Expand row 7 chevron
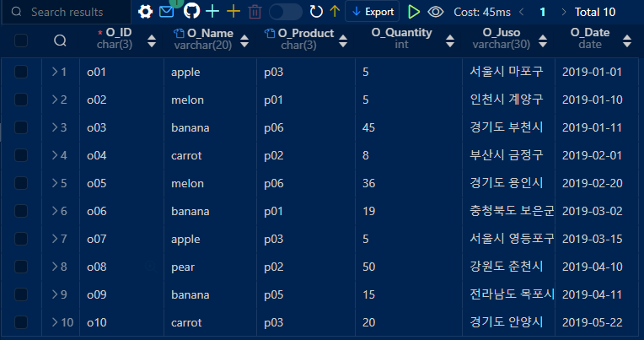 [x=55, y=239]
